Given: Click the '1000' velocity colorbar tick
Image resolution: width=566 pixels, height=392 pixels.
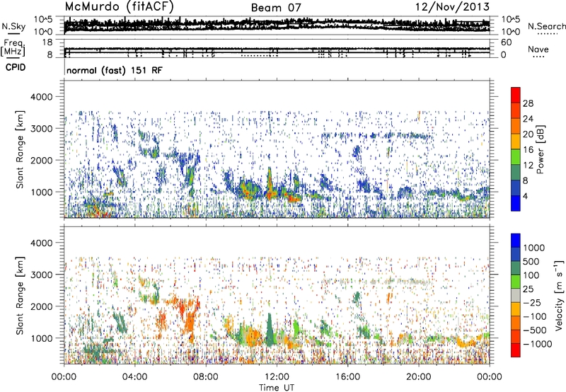Looking at the screenshot, I should point(534,248).
